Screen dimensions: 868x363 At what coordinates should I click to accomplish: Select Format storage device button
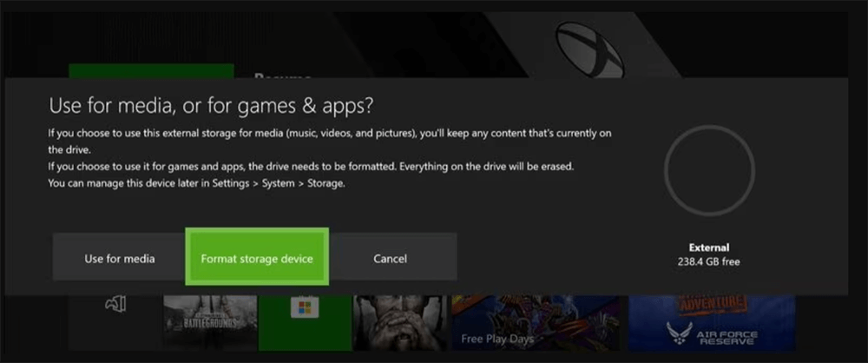pyautogui.click(x=257, y=258)
